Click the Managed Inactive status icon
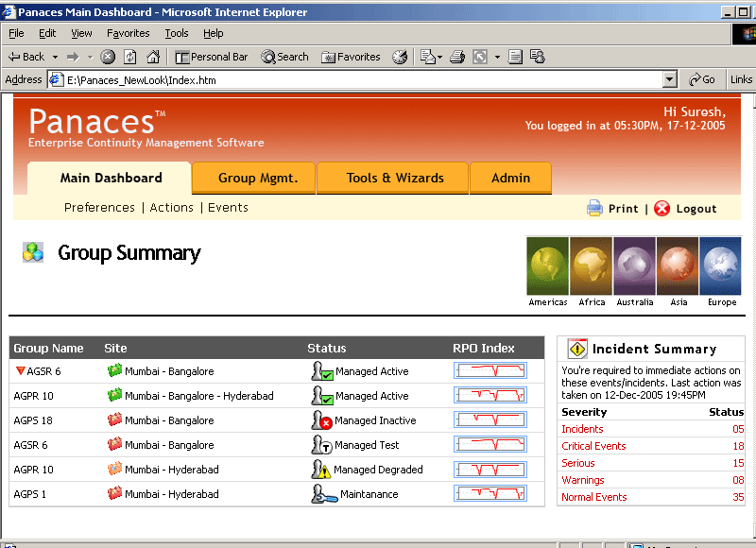 (321, 420)
